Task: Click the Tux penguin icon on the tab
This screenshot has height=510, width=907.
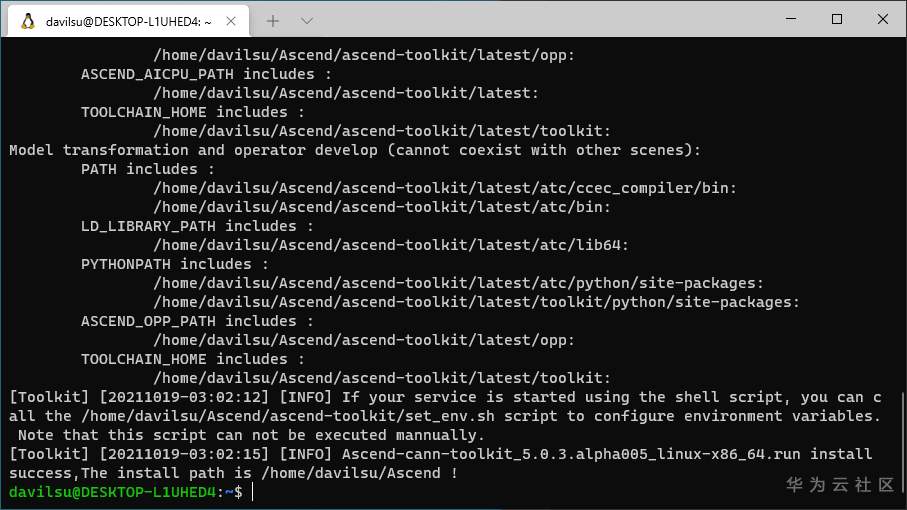Action: coord(27,20)
